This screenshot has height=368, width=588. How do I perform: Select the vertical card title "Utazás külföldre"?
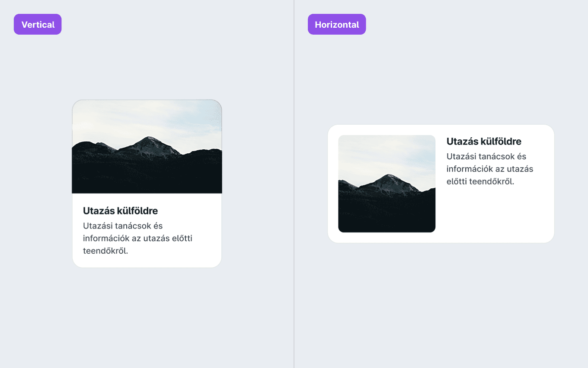click(x=121, y=211)
